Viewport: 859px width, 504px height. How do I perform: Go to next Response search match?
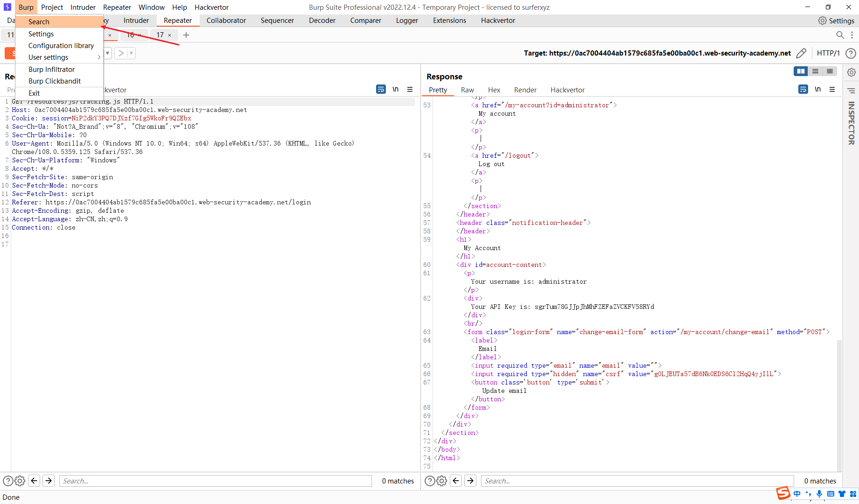coord(471,481)
